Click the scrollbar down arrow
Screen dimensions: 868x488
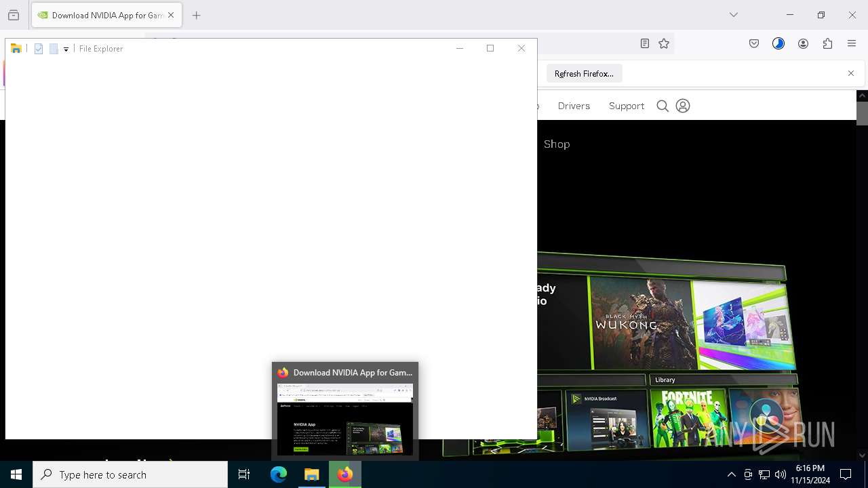(862, 455)
